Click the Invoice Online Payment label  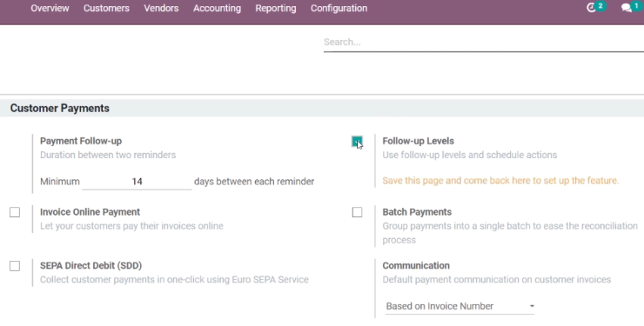90,212
